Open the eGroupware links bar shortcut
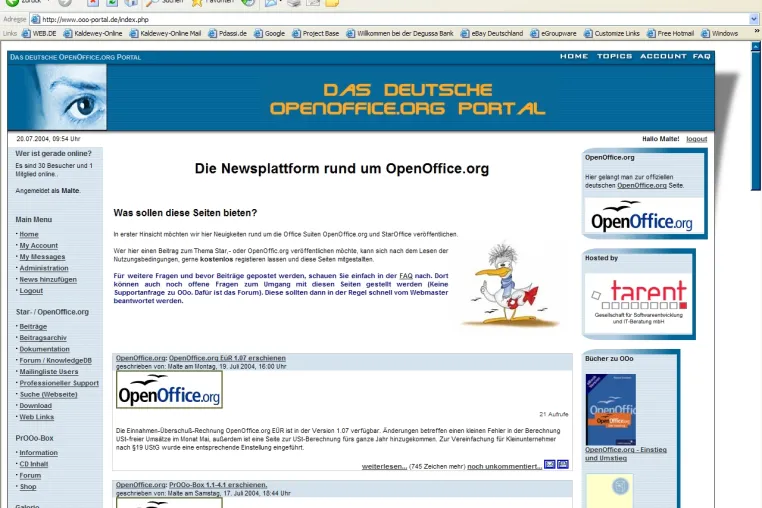The width and height of the screenshot is (762, 508). [x=553, y=34]
